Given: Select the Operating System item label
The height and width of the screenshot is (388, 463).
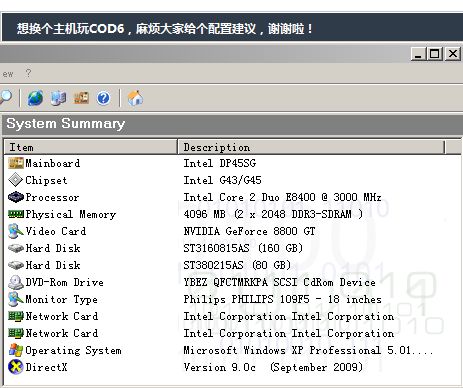Looking at the screenshot, I should pos(73,350).
